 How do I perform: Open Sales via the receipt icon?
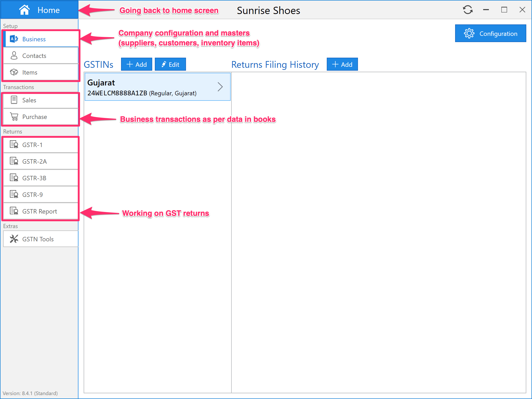14,100
